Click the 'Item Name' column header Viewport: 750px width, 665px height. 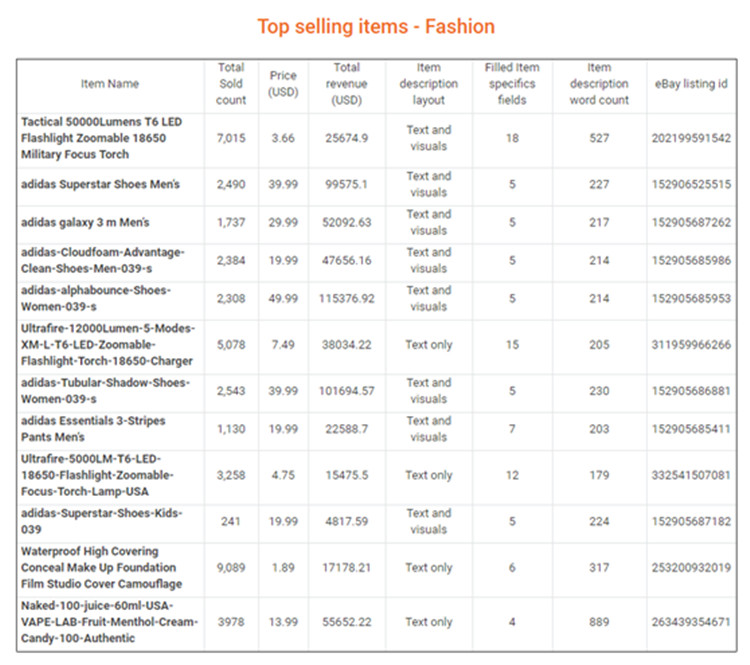point(110,84)
